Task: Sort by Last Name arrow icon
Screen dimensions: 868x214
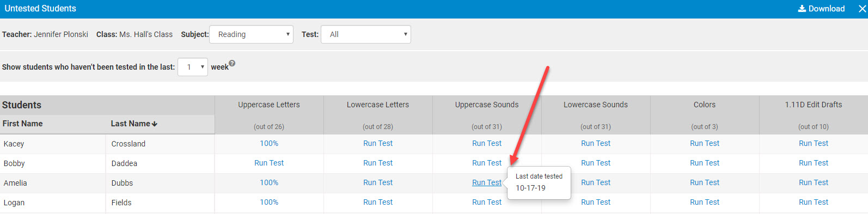Action: coord(155,124)
